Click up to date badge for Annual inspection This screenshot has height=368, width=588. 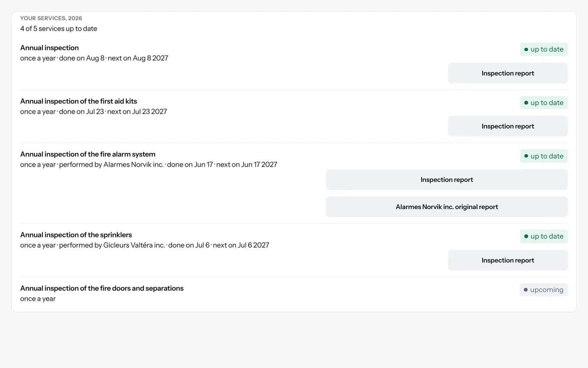tap(544, 49)
